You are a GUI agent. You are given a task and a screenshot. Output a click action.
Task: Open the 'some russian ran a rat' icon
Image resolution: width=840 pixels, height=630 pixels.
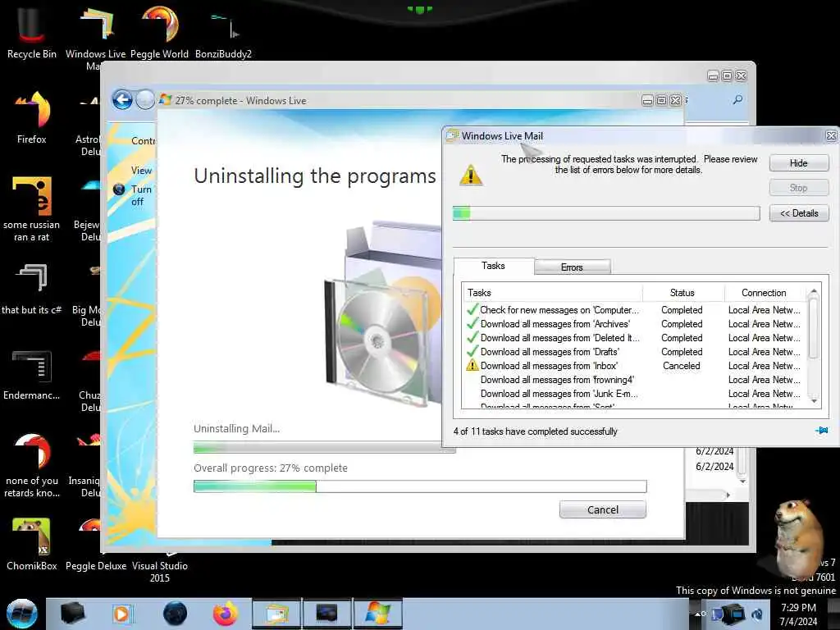(x=32, y=208)
